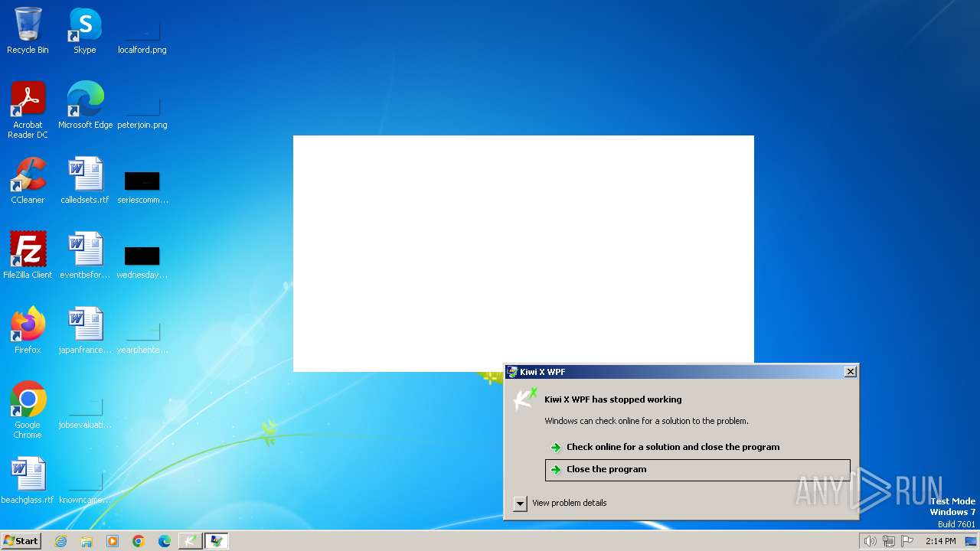The image size is (980, 551).
Task: Launch Internet Explorer from taskbar
Action: [x=60, y=541]
